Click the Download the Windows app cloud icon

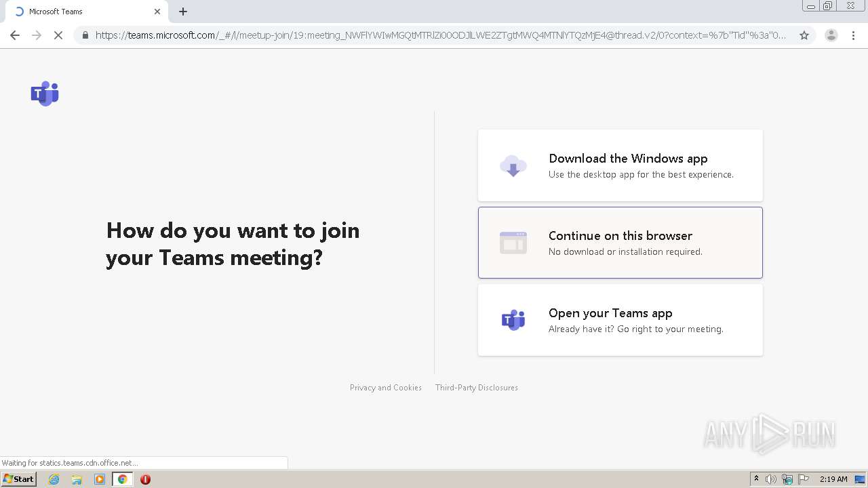coord(513,165)
